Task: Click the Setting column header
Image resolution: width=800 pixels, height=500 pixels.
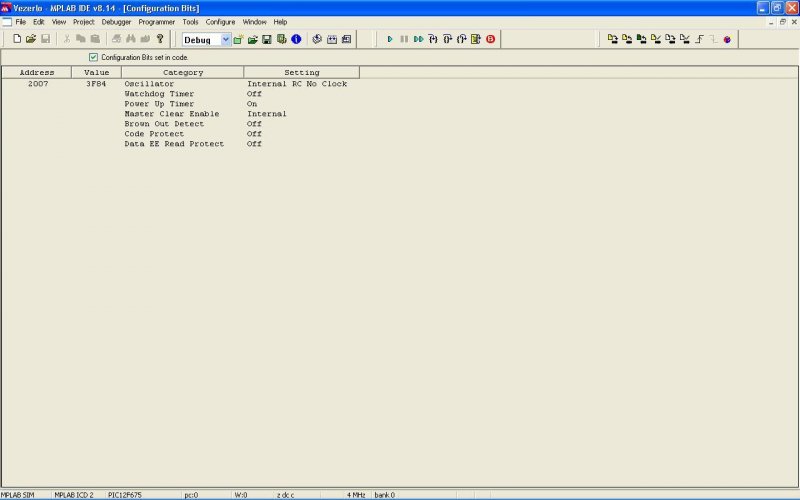Action: coord(302,72)
